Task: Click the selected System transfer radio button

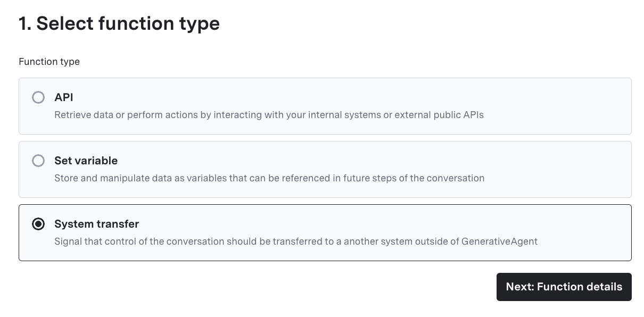Action: pos(38,224)
